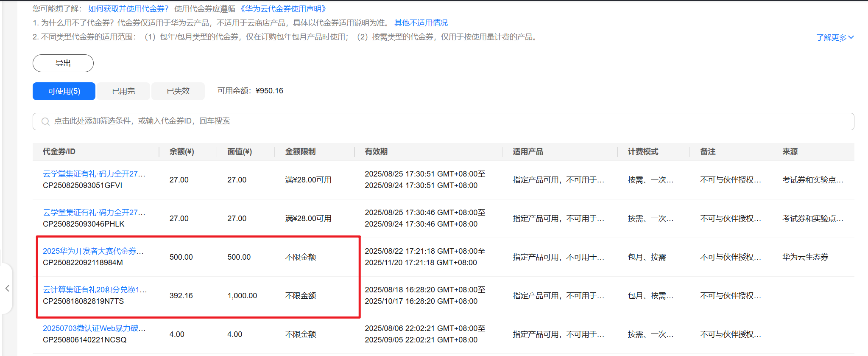Click the 余额(¥) column header
The width and height of the screenshot is (868, 356).
pos(182,152)
